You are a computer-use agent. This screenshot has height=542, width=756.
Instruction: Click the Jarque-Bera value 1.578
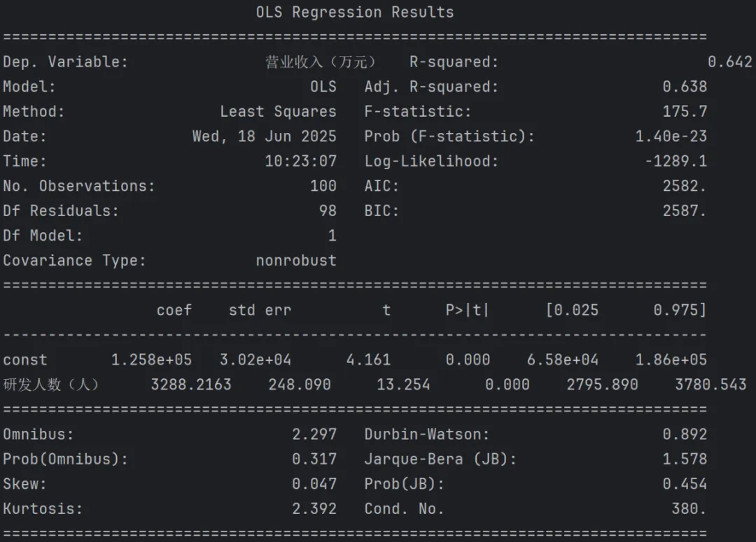point(685,459)
